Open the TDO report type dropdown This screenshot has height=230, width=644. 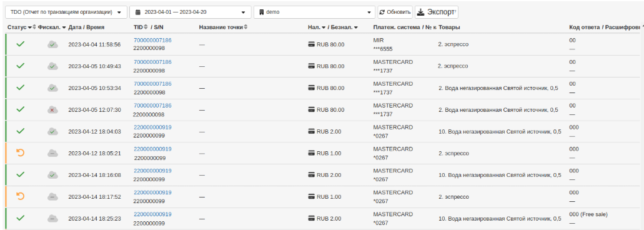(x=66, y=12)
